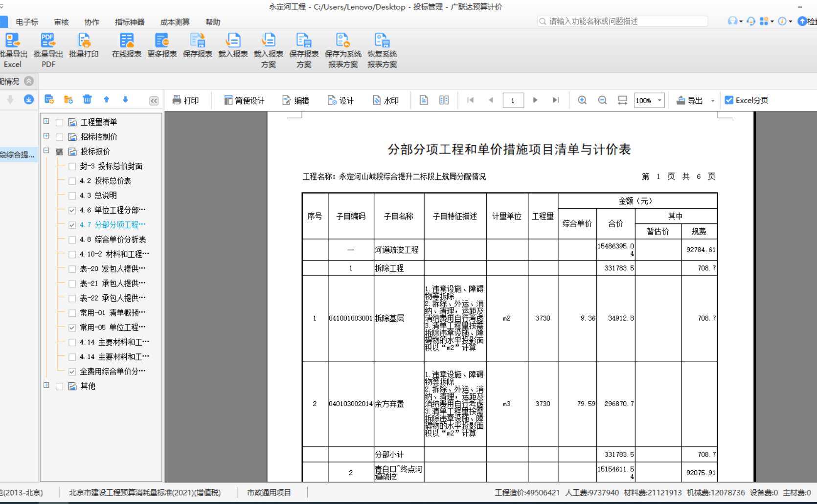The image size is (817, 504).
Task: Click the 打印 print button
Action: [x=185, y=100]
